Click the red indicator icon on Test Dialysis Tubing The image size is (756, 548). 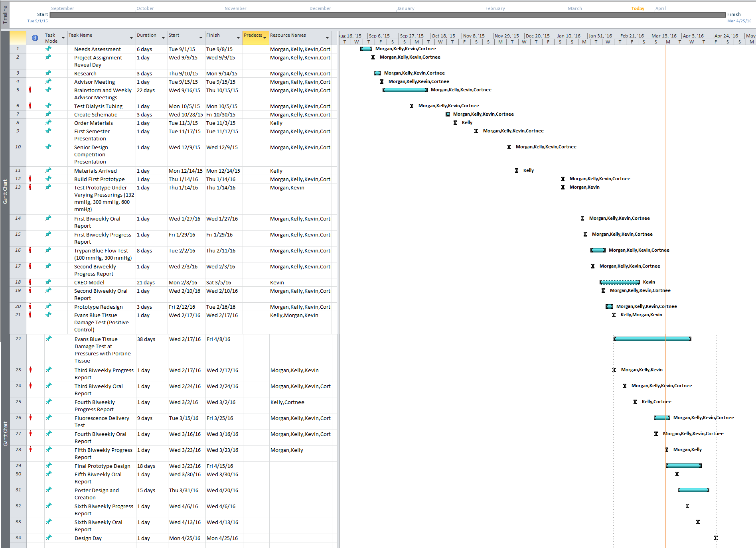click(30, 106)
